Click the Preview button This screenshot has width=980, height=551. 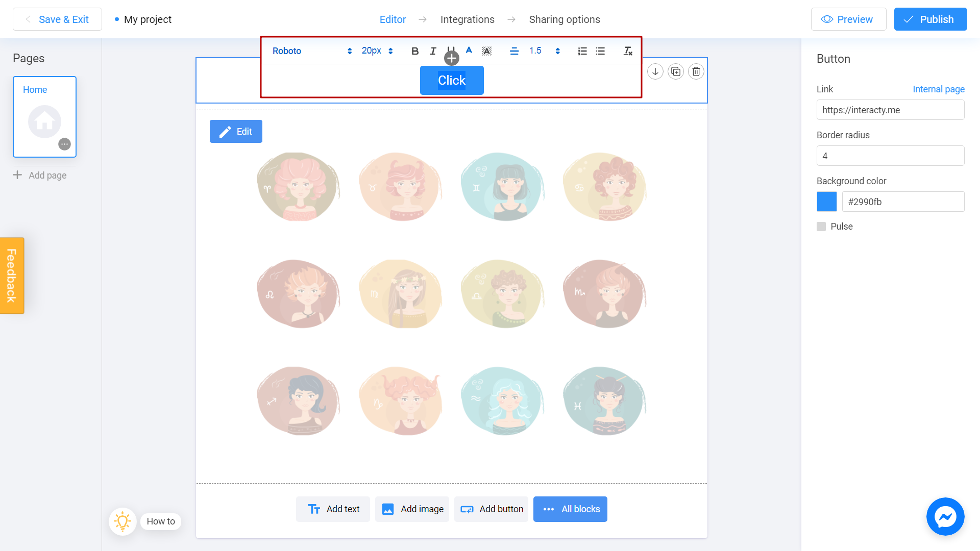(847, 19)
